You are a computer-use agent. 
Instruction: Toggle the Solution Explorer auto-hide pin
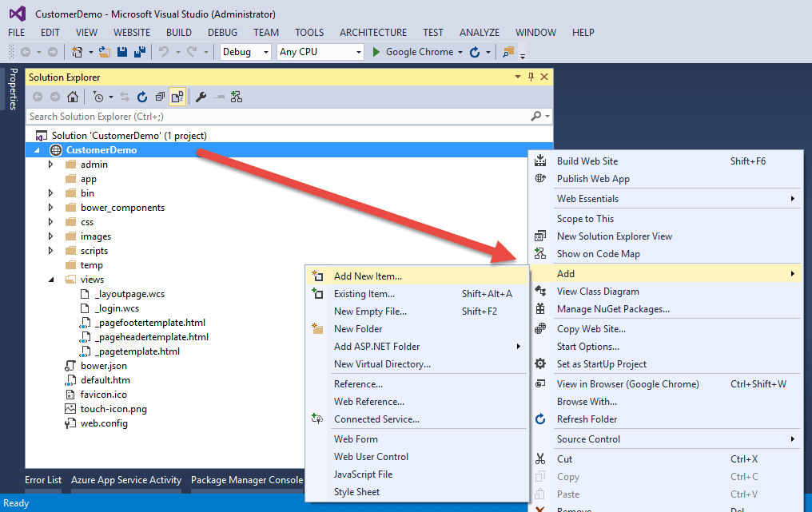pos(531,77)
